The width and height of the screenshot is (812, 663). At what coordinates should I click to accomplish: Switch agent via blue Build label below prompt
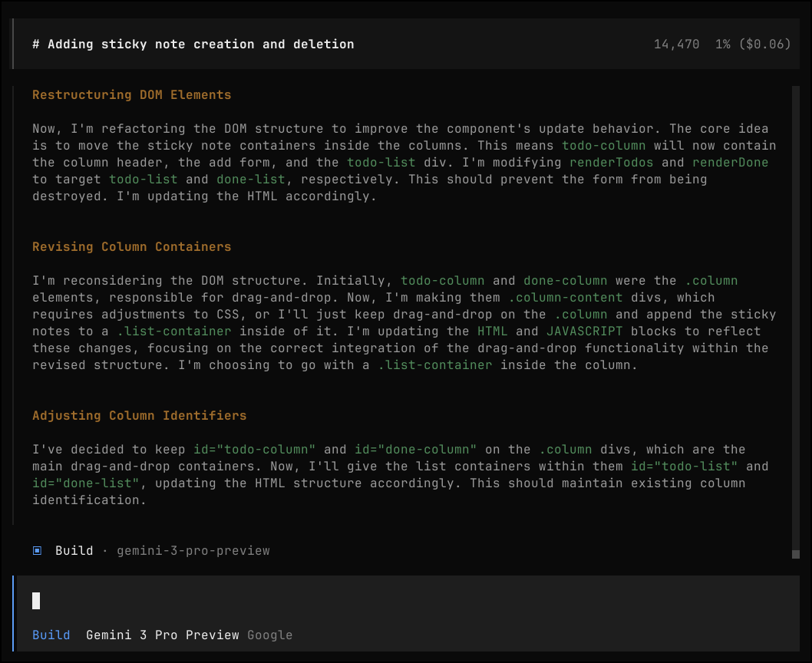click(x=51, y=635)
